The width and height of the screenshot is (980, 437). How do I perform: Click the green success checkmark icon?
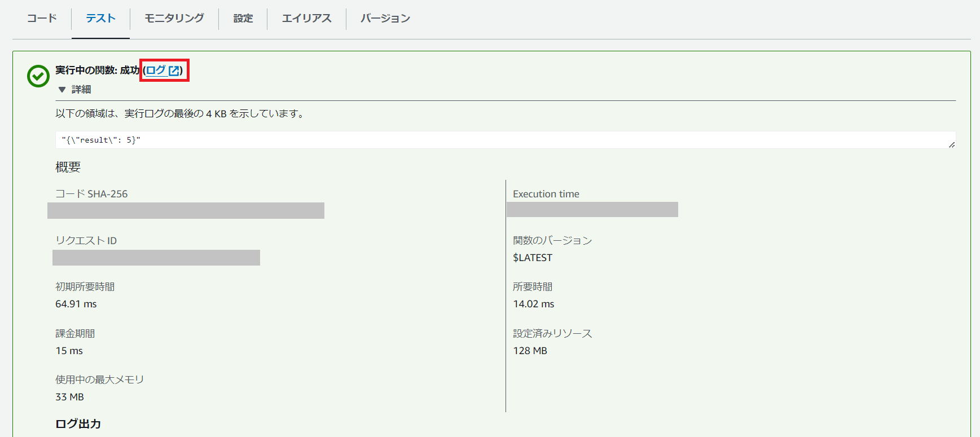pos(38,76)
